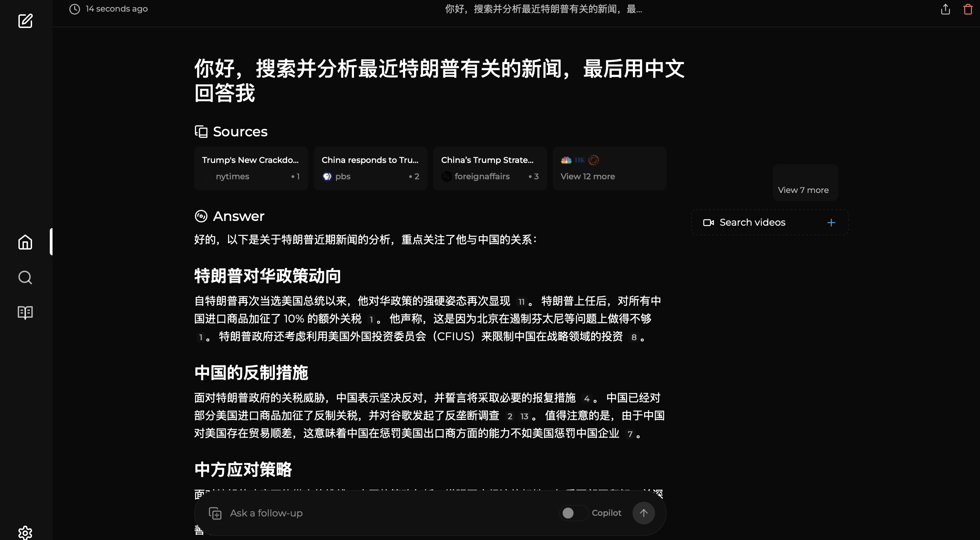Click the attach icon in follow-up box
Screen dimensions: 980x540
pyautogui.click(x=215, y=513)
